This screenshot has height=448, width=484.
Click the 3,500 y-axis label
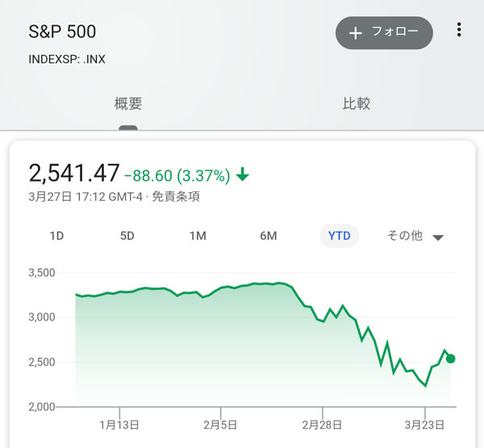pyautogui.click(x=40, y=273)
